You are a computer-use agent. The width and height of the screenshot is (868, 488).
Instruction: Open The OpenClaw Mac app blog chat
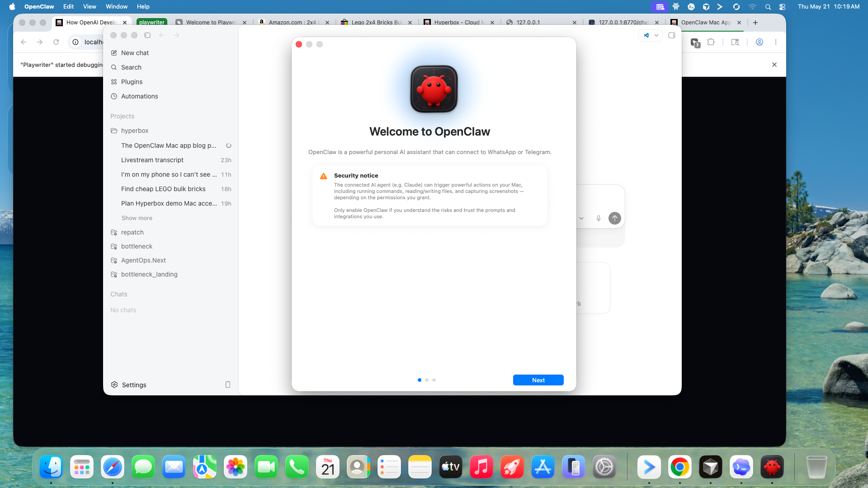169,145
